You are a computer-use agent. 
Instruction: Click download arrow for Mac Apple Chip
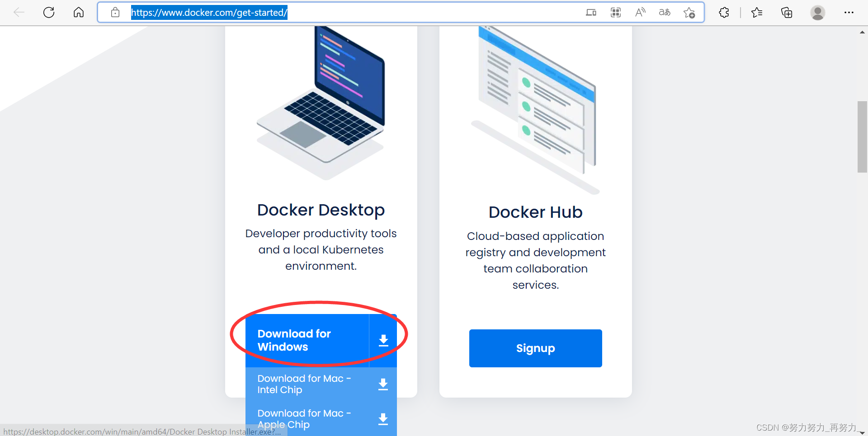[x=383, y=419]
